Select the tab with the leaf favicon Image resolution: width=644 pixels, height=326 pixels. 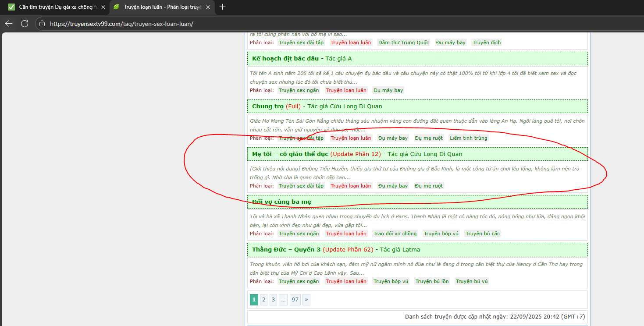[158, 7]
